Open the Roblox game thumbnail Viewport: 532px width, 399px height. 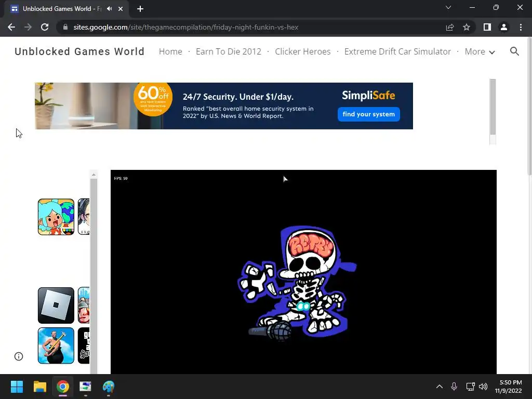coord(56,305)
